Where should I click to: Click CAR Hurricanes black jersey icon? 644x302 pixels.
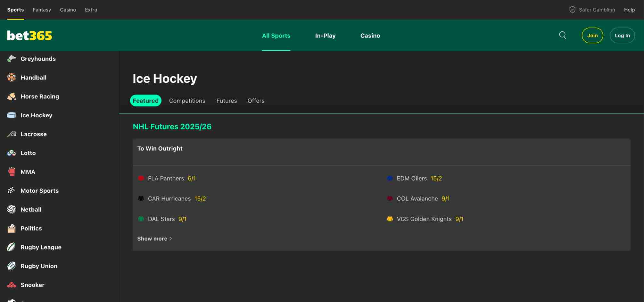pos(141,198)
